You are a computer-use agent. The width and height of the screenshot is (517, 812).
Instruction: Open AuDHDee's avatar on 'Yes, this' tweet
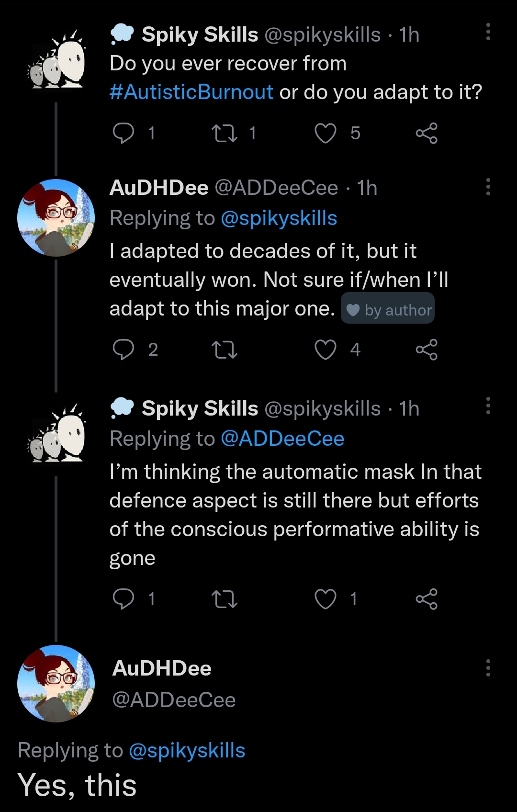point(56,684)
